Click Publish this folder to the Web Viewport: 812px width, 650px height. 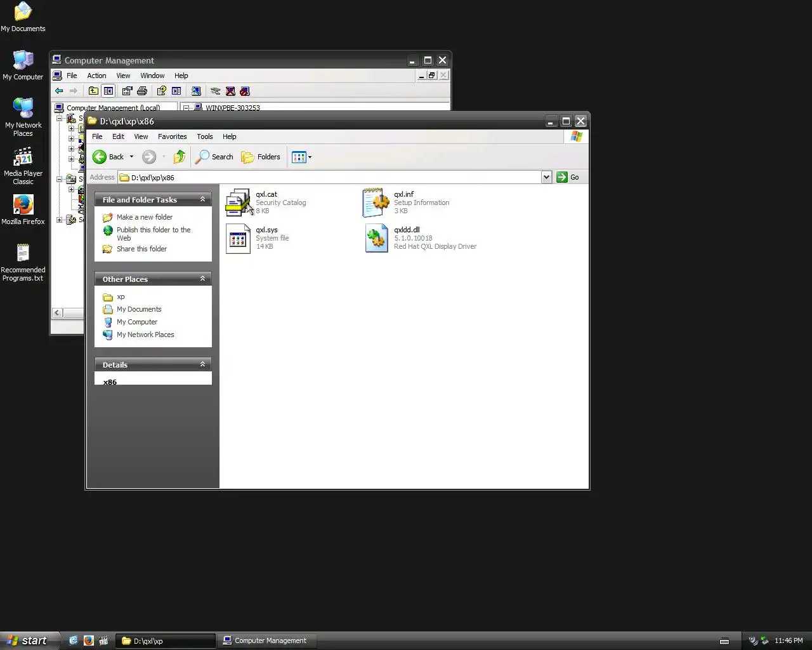pyautogui.click(x=154, y=234)
